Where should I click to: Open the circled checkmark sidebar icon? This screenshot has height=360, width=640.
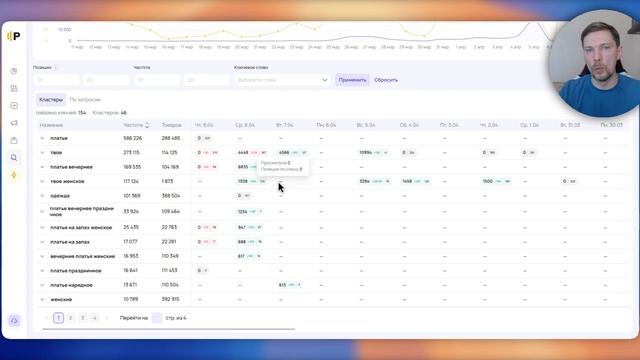point(14,106)
